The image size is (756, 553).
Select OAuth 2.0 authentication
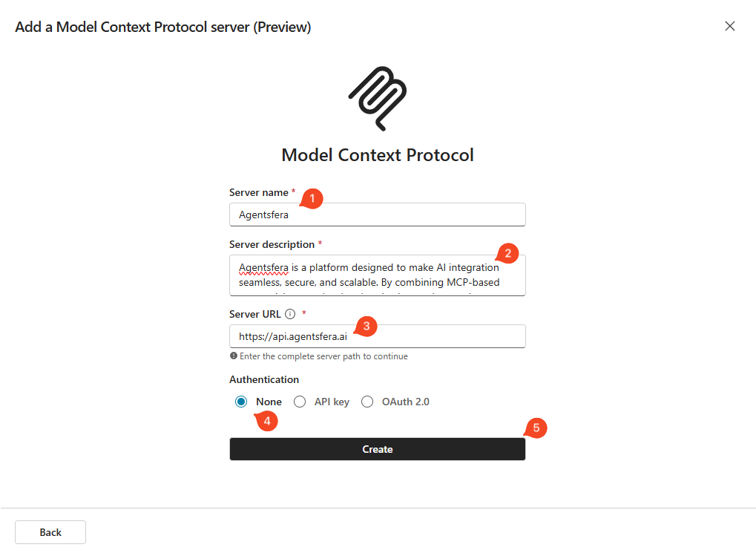367,402
